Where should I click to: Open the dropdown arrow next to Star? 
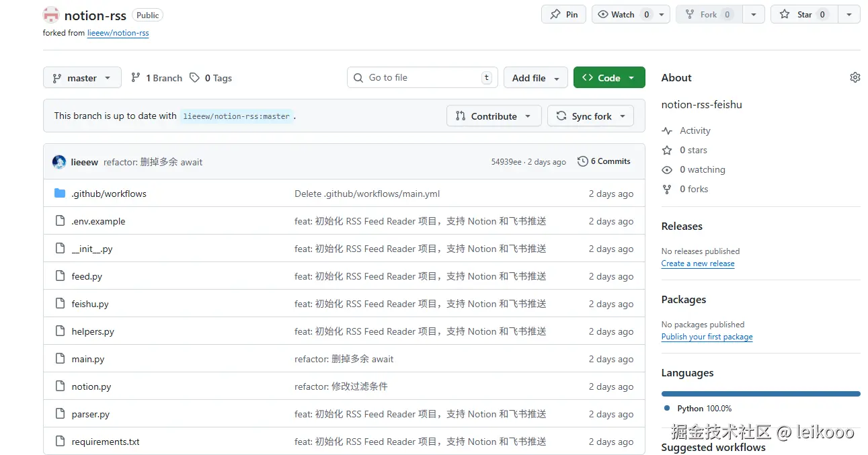click(x=849, y=14)
